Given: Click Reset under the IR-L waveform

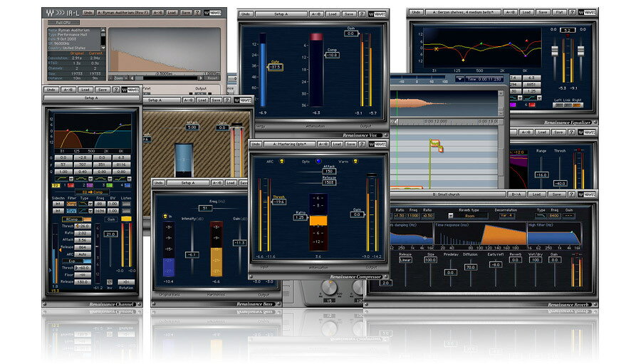Looking at the screenshot, I should 212,78.
